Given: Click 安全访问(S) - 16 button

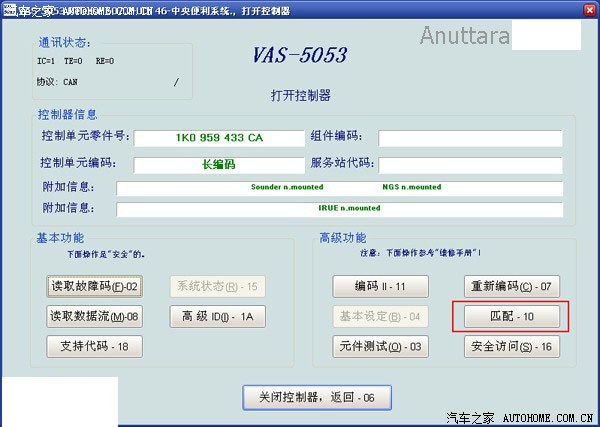Looking at the screenshot, I should click(512, 347).
